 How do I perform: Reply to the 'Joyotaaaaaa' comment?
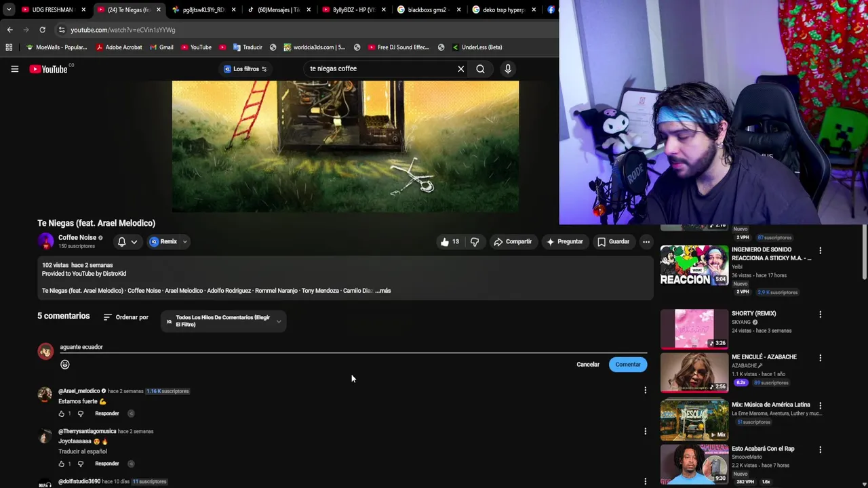pyautogui.click(x=107, y=464)
